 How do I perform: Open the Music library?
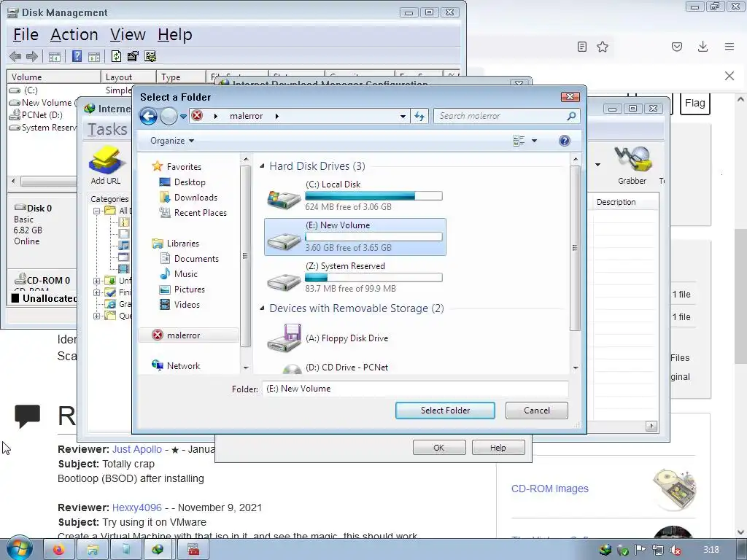tap(185, 274)
